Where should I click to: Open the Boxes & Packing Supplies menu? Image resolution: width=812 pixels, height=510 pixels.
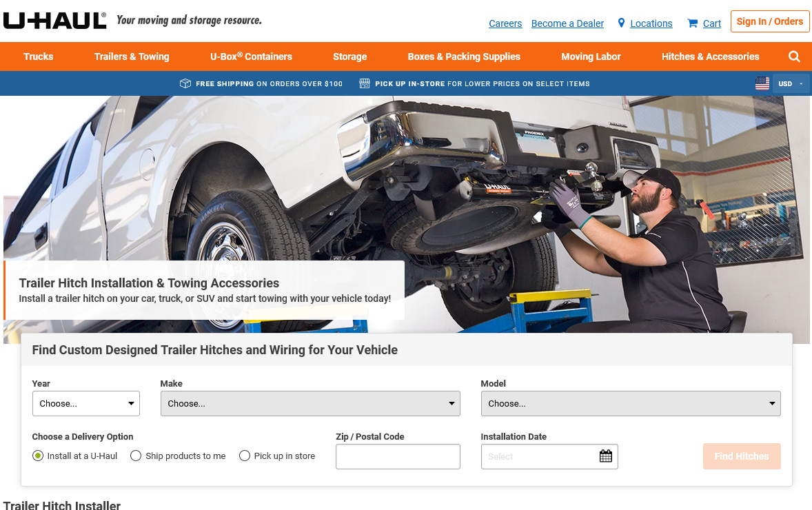[464, 57]
